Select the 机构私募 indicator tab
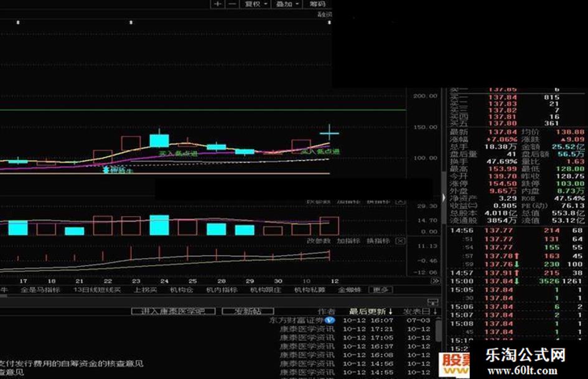 click(309, 289)
